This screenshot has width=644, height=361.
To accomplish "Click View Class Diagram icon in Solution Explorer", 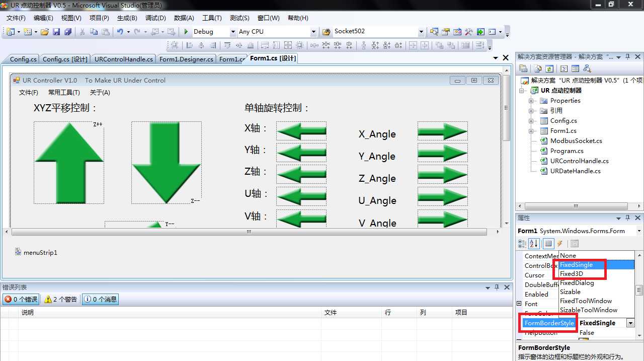I will coord(587,68).
